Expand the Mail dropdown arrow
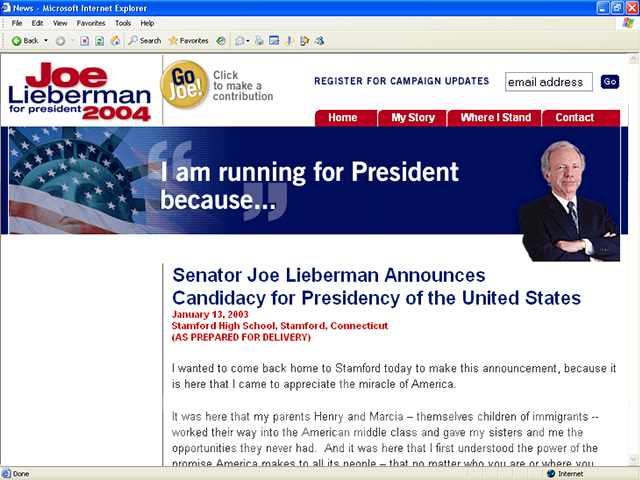Viewport: 640px width, 480px height. 248,41
